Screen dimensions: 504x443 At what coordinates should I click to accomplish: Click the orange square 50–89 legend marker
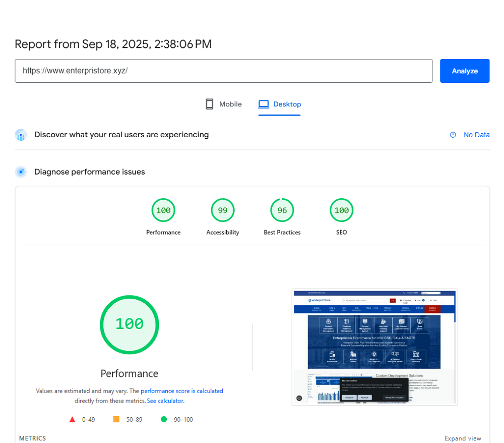116,419
